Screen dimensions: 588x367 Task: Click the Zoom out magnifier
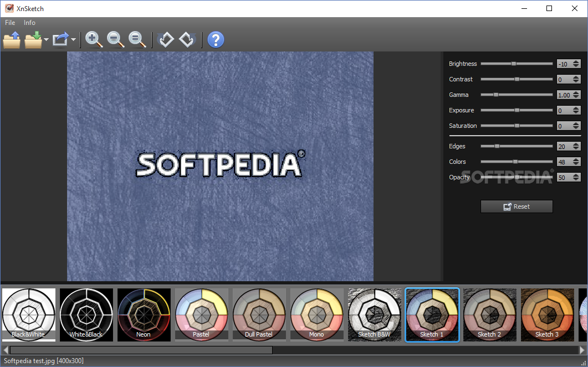(x=115, y=40)
